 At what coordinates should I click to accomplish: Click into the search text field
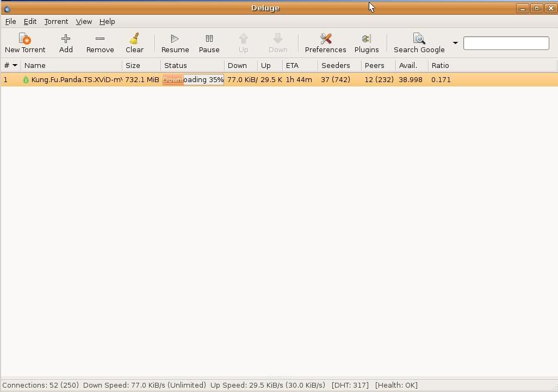pyautogui.click(x=506, y=43)
